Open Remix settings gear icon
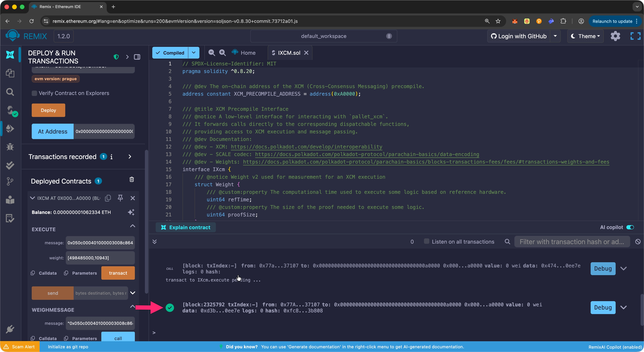The image size is (644, 352). pos(615,36)
